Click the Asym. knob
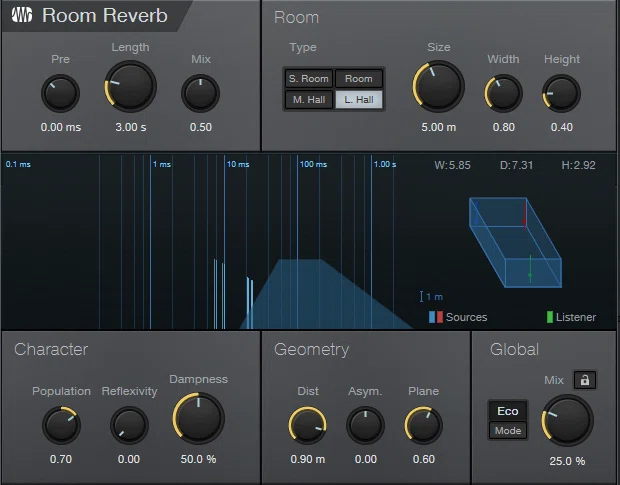 pyautogui.click(x=365, y=425)
